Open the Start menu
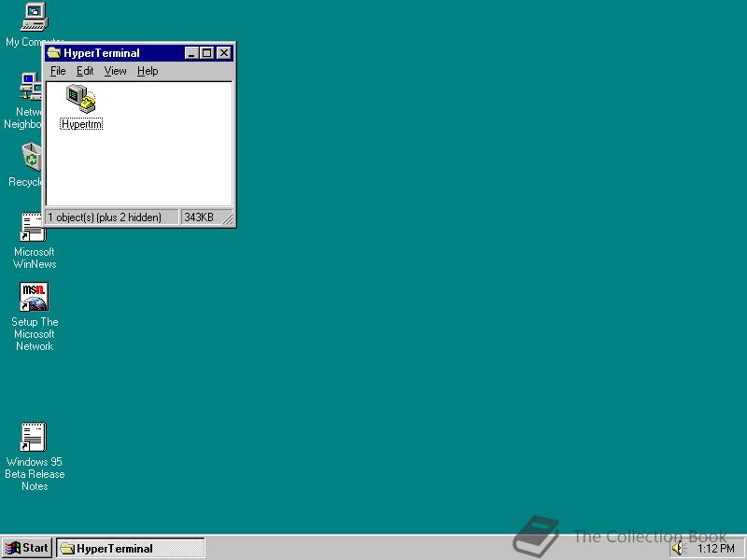The width and height of the screenshot is (747, 560). [x=27, y=548]
